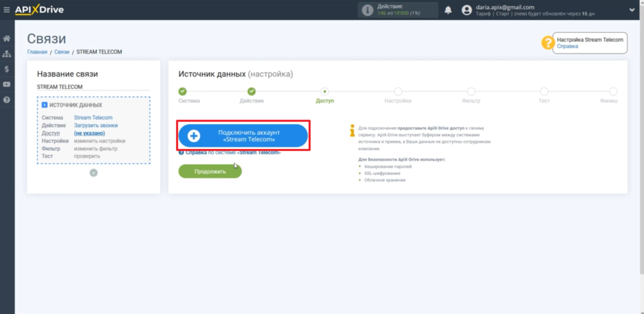Click the (не указано) access link

pos(89,133)
